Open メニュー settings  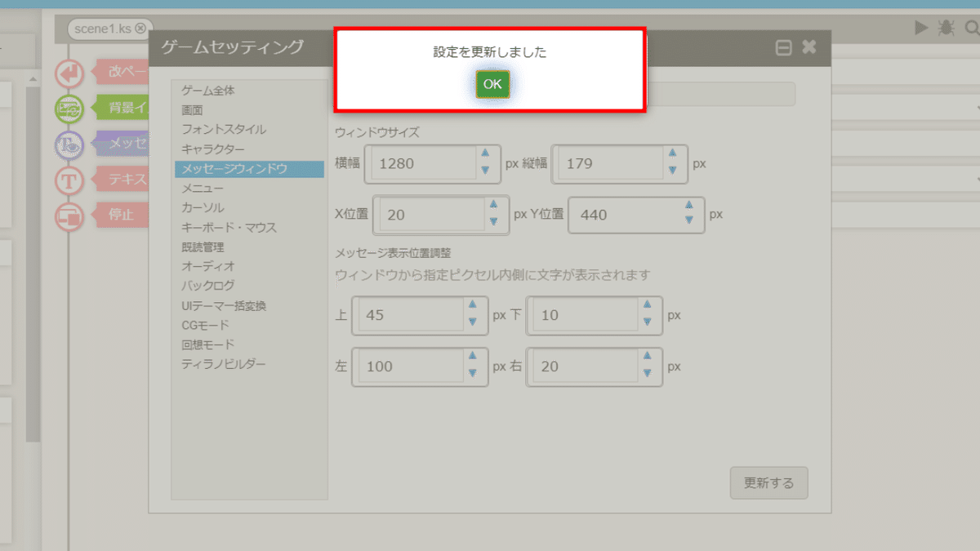(x=203, y=189)
